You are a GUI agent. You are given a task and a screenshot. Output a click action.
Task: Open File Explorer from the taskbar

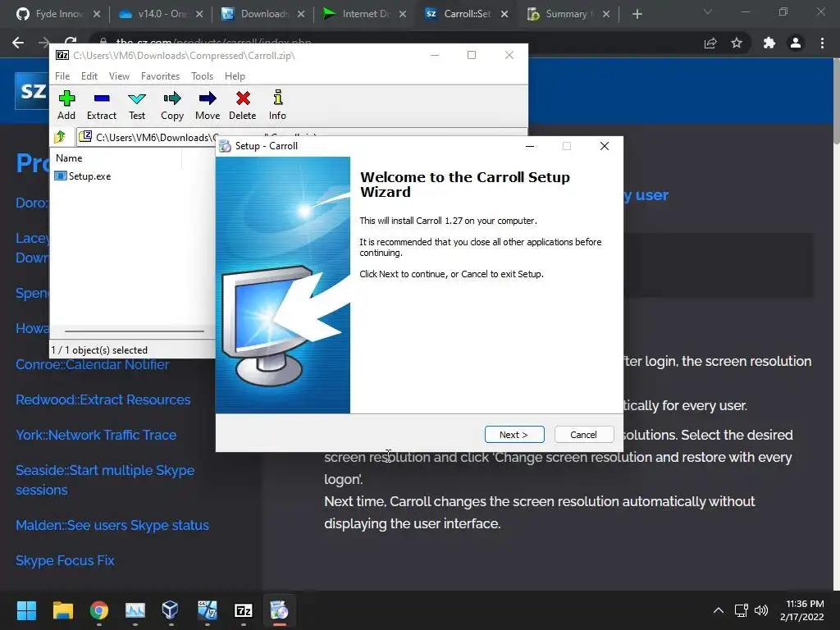[62, 610]
